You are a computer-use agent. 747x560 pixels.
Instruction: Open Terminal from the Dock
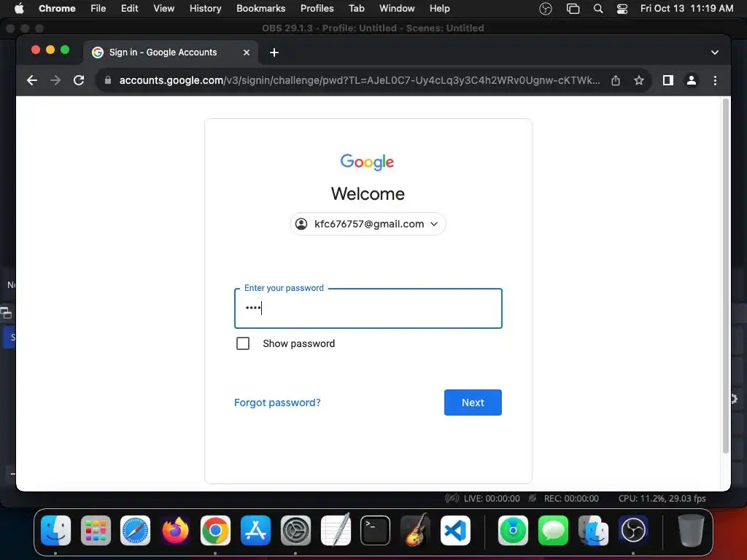tap(376, 530)
